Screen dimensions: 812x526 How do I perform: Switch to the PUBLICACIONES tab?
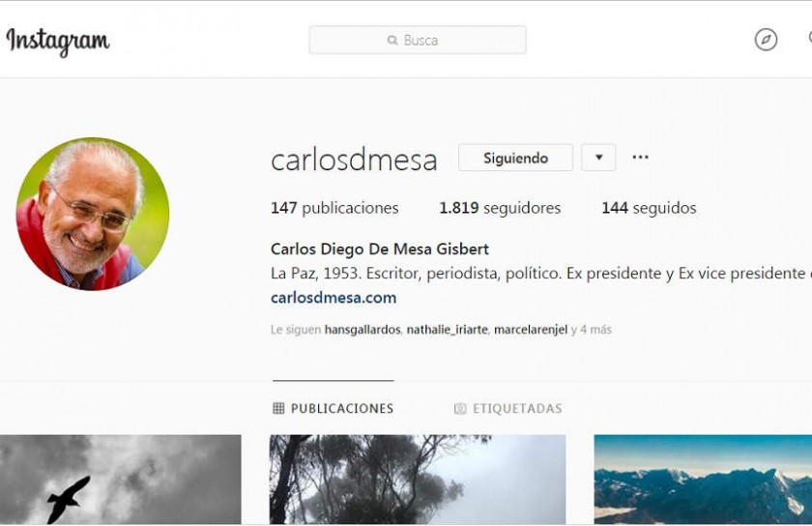coord(333,408)
